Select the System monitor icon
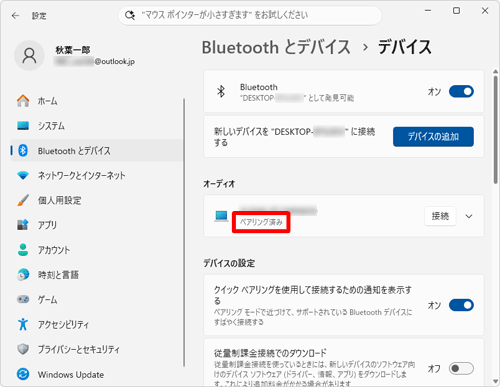Screen dimensions: 500x387 pyautogui.click(x=23, y=126)
